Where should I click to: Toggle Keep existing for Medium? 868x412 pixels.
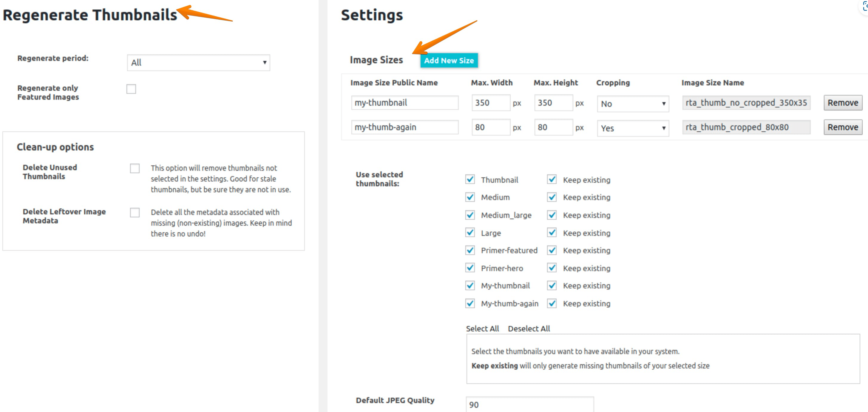coord(552,197)
